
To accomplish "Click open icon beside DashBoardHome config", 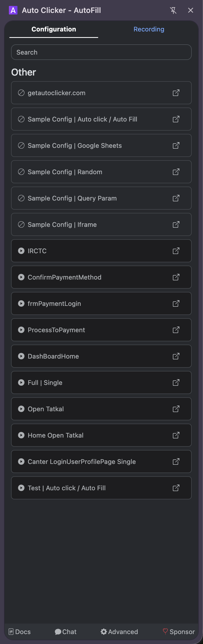I will pos(176,356).
